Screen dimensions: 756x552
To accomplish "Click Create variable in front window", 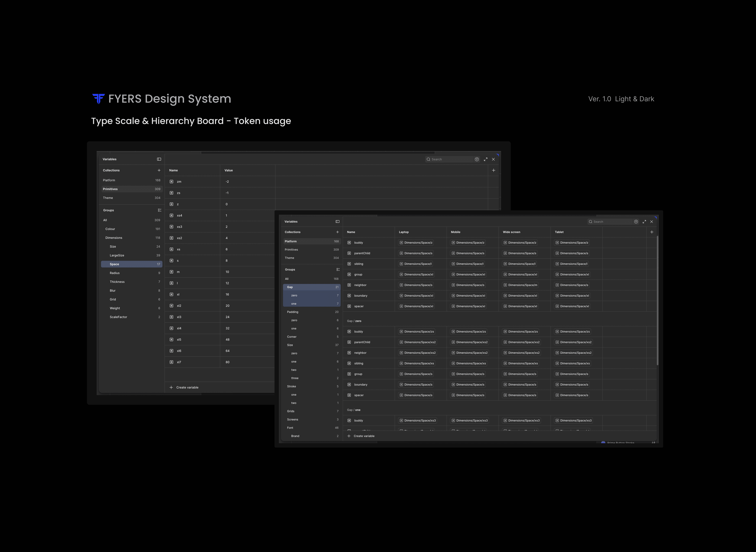I will (x=364, y=436).
